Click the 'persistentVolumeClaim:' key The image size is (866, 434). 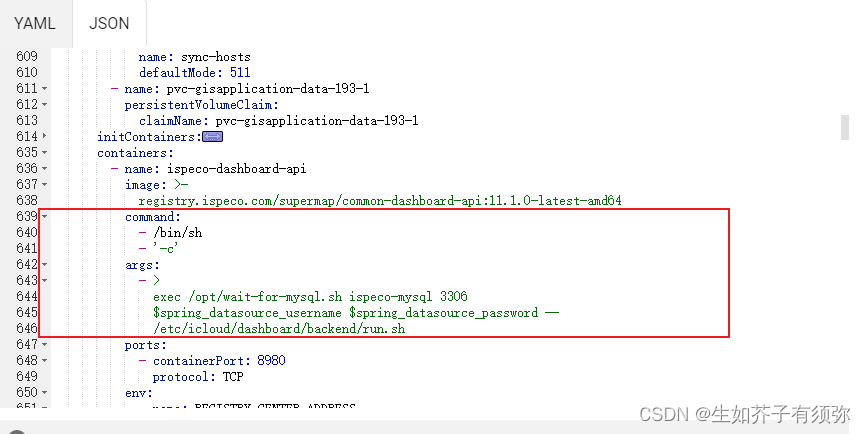click(x=202, y=105)
